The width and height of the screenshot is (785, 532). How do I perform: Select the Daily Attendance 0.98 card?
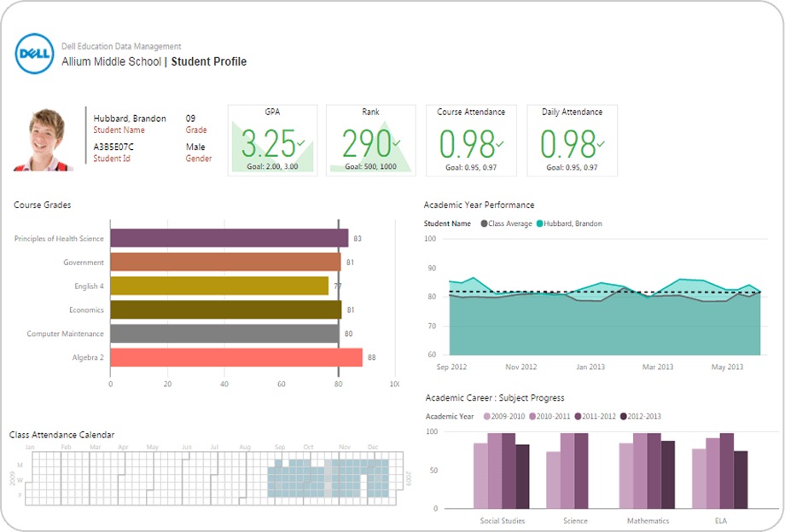[573, 141]
